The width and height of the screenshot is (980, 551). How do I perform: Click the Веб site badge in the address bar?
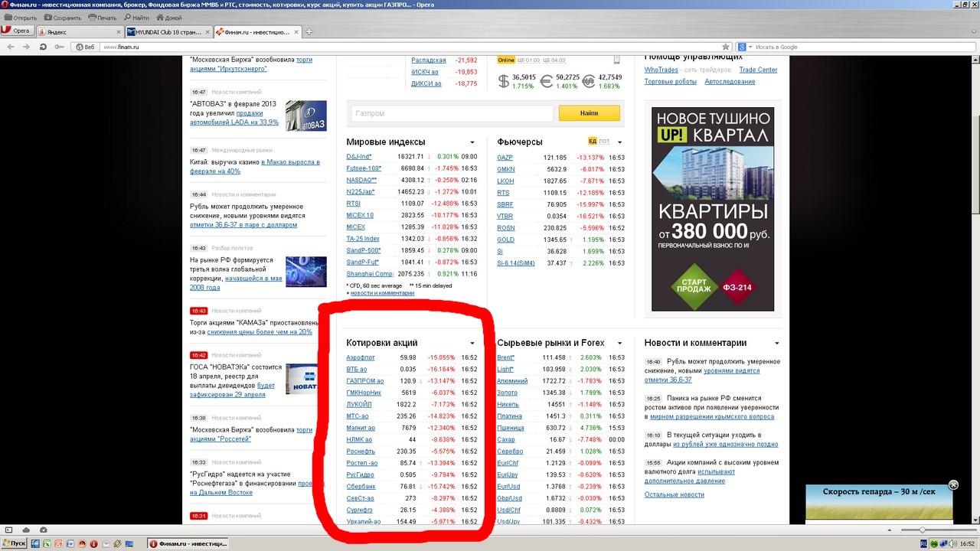[84, 47]
